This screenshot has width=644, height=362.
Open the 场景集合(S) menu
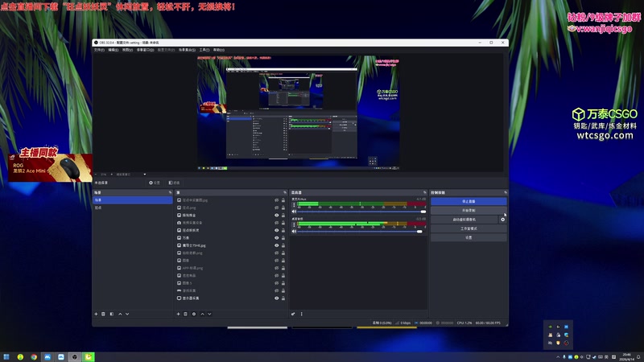[187, 50]
